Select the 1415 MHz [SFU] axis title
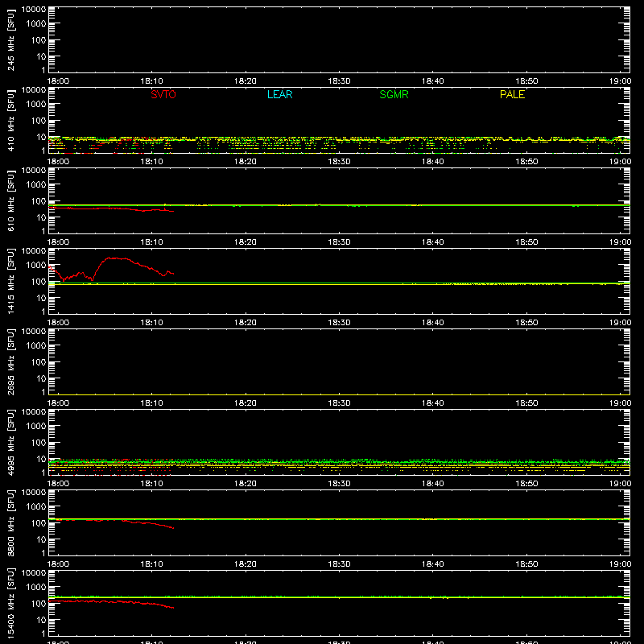644x644 pixels. click(10, 282)
